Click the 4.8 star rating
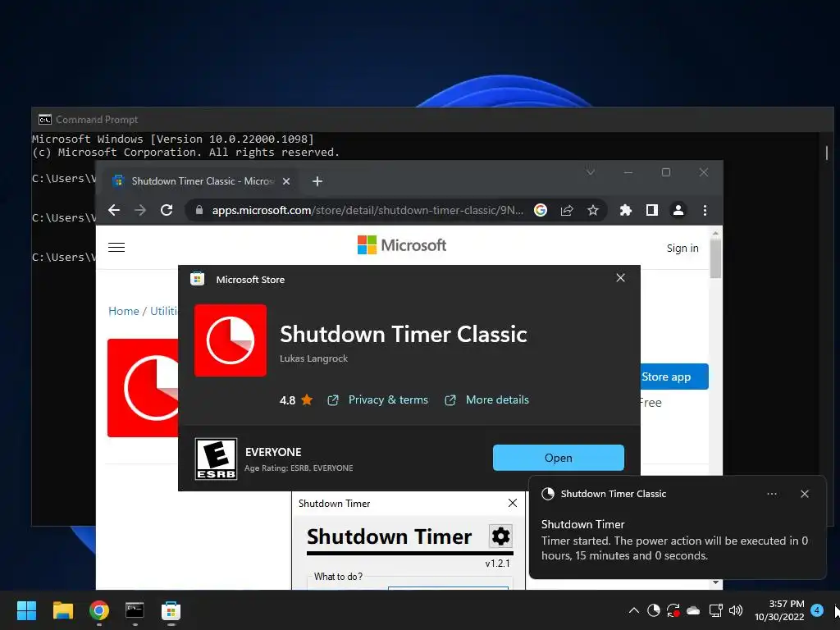Screen dimensions: 840x630 coord(295,400)
